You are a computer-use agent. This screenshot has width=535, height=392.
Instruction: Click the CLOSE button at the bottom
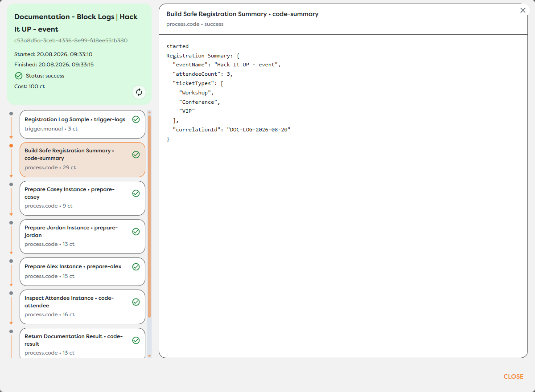tap(513, 376)
